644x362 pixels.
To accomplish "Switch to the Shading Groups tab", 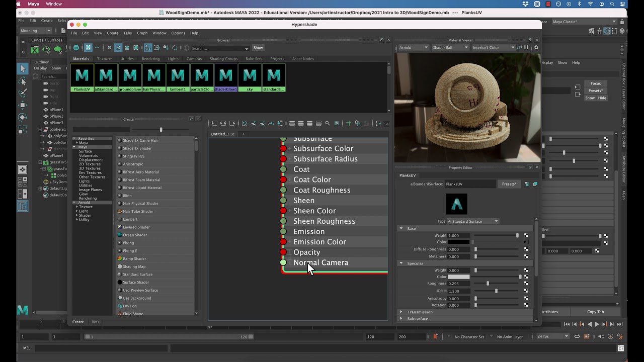I will [x=223, y=59].
